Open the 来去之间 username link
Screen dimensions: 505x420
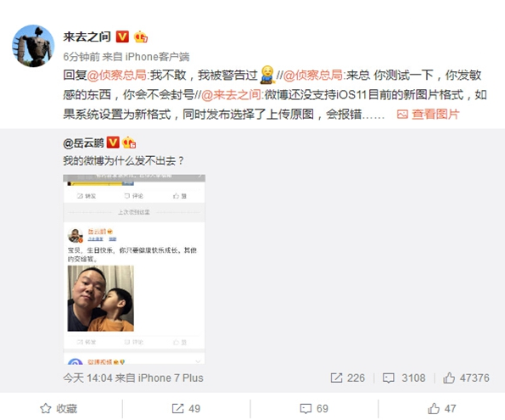point(87,36)
